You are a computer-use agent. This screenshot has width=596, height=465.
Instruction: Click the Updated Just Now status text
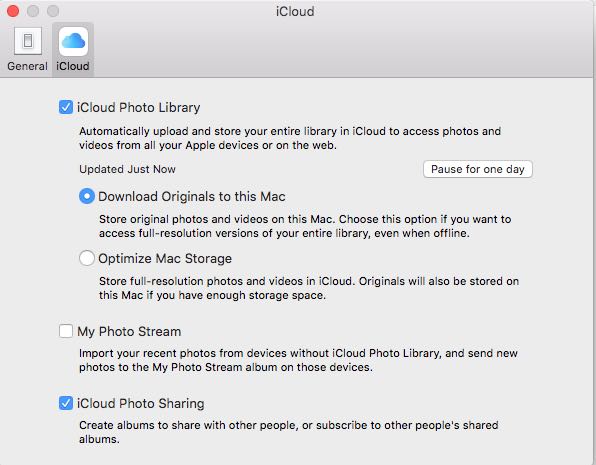click(x=127, y=169)
